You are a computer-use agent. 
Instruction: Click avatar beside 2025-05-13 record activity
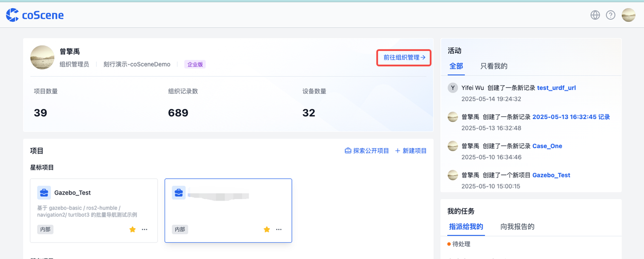tap(453, 117)
